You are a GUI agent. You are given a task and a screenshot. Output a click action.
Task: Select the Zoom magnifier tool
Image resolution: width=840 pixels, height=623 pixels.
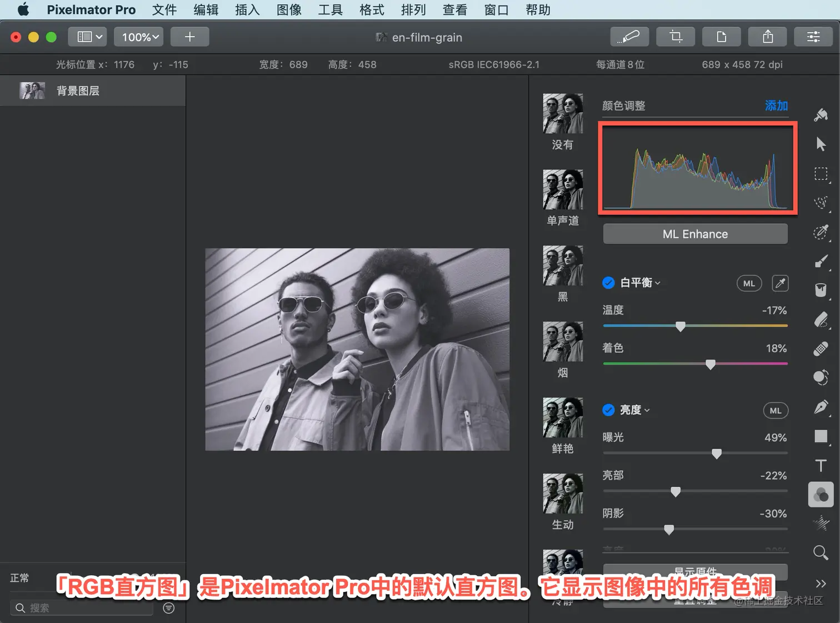click(x=821, y=552)
